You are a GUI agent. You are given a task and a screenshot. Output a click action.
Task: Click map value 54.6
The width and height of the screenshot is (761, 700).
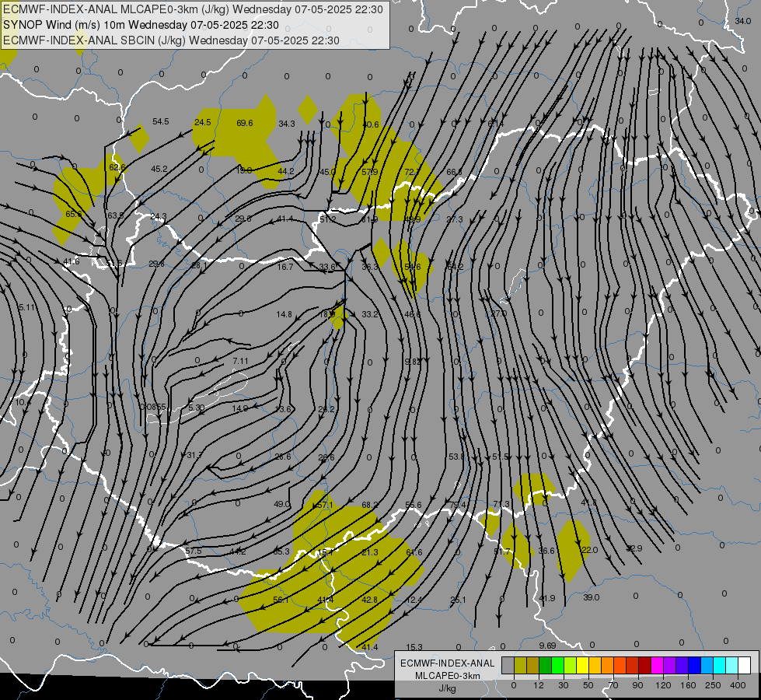tap(412, 267)
